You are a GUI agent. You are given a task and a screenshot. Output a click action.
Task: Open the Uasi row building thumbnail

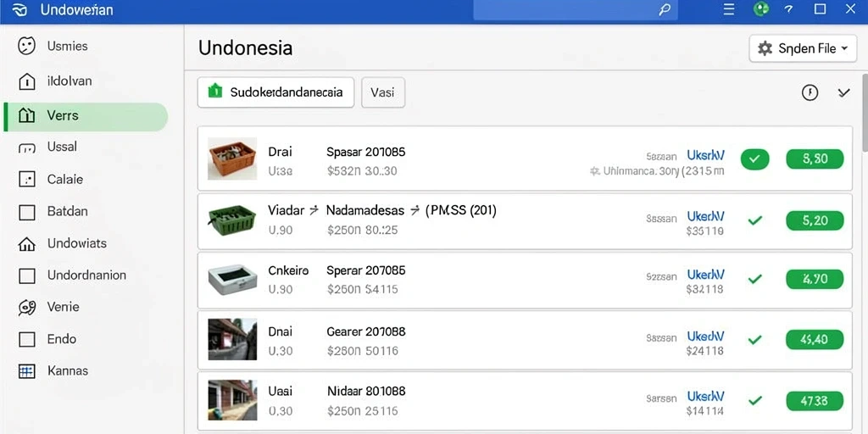[232, 400]
